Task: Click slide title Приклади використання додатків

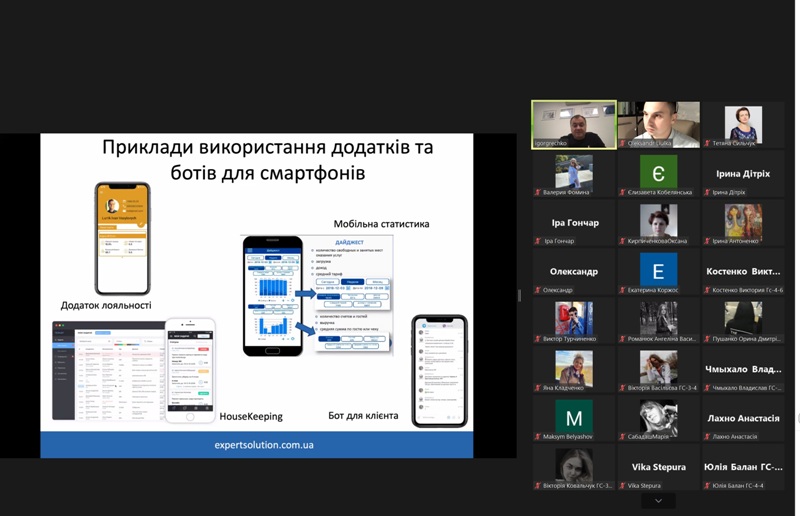Action: point(268,160)
